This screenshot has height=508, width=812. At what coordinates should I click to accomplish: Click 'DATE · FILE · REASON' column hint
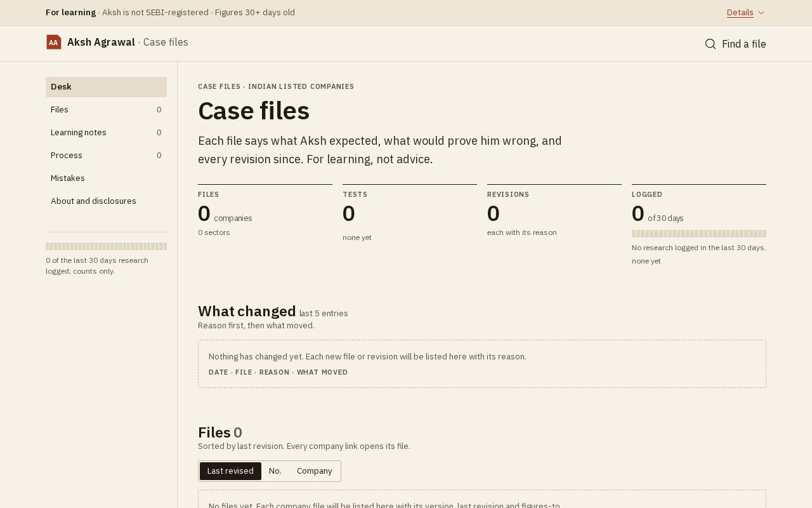(x=278, y=372)
